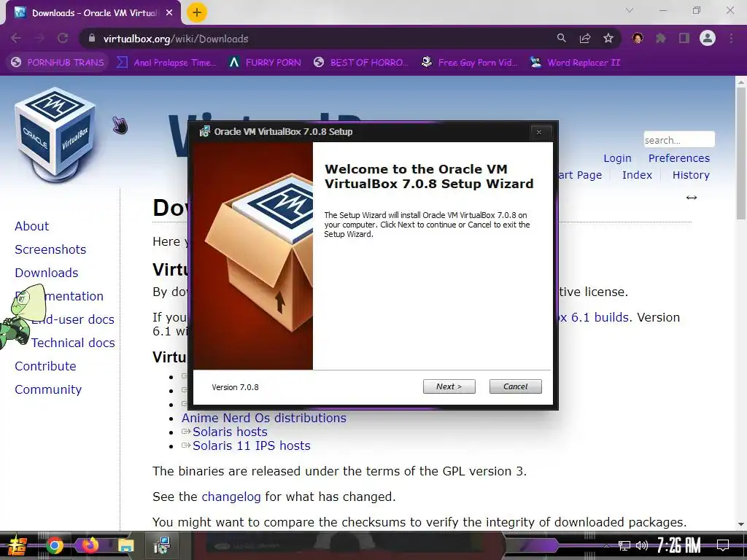
Task: Close the Downloads – Oracle VM VirtualBox tab
Action: (x=169, y=13)
